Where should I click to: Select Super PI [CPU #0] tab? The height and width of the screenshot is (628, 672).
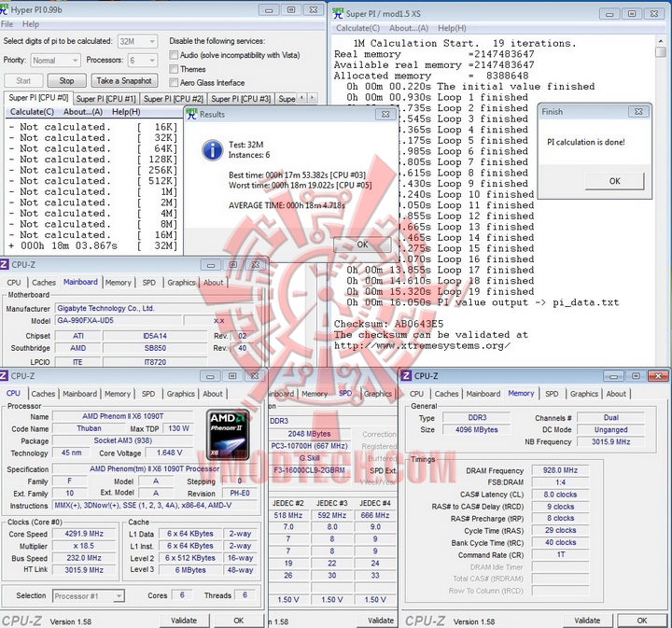point(38,98)
